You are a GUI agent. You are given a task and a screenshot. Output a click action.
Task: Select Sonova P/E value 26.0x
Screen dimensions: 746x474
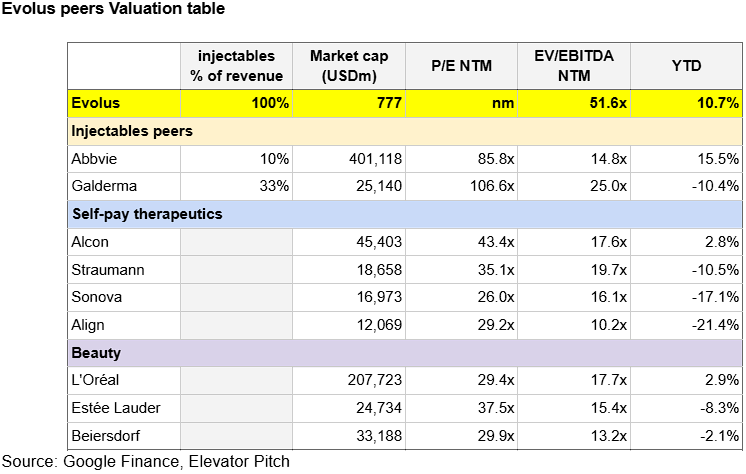[496, 297]
